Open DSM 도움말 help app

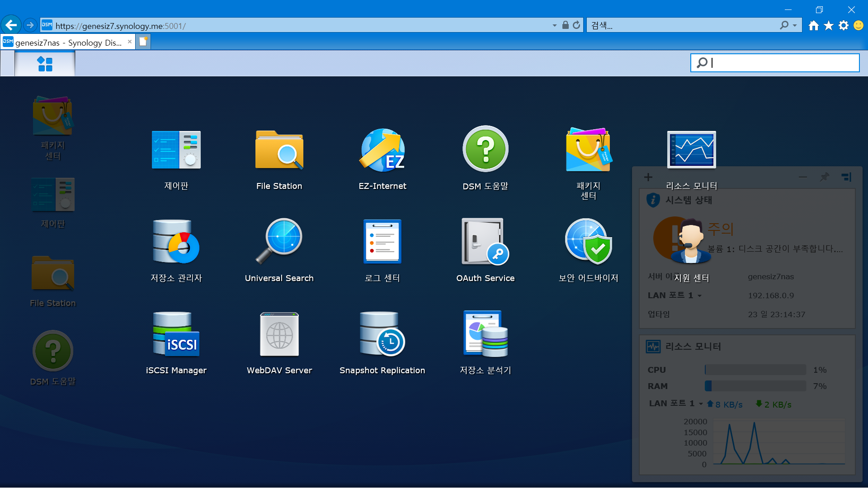tap(486, 149)
